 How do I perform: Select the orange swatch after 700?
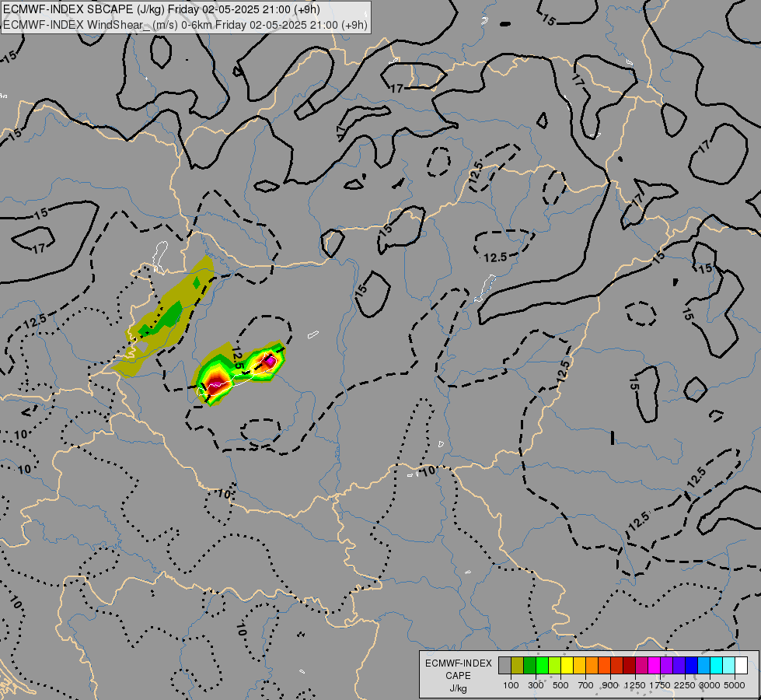coord(592,666)
